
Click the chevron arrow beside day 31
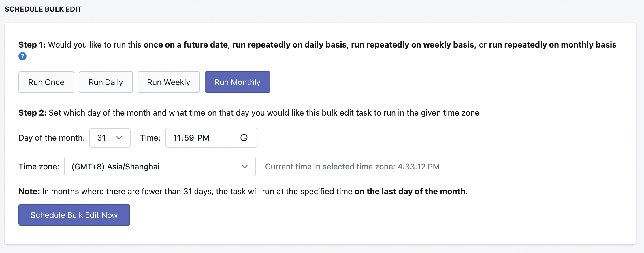(119, 138)
